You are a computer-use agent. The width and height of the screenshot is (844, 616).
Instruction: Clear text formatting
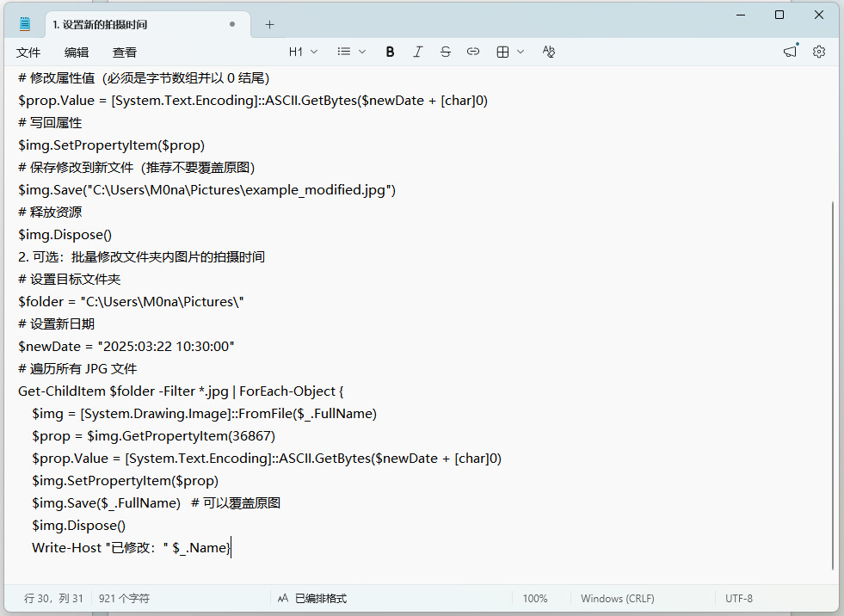549,52
